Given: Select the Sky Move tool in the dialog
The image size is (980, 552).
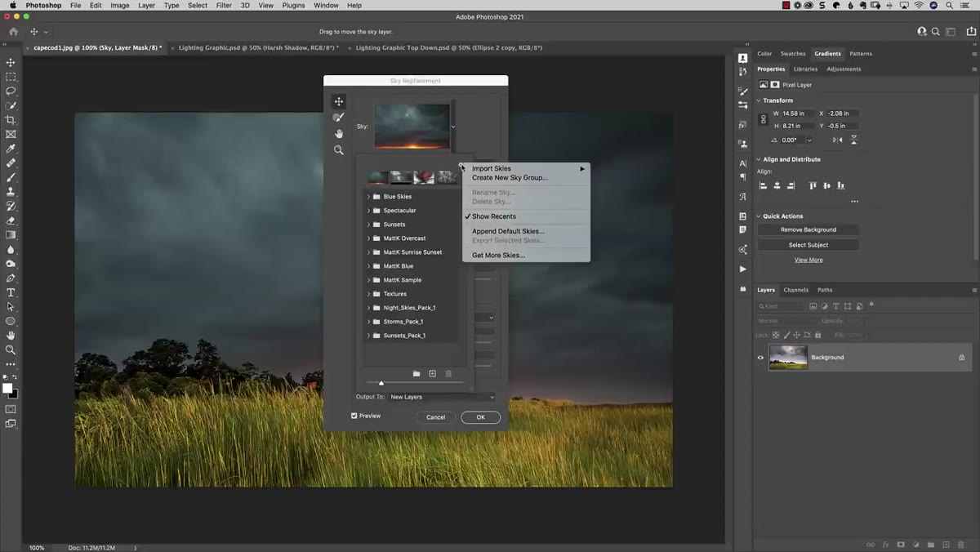Looking at the screenshot, I should pyautogui.click(x=339, y=101).
